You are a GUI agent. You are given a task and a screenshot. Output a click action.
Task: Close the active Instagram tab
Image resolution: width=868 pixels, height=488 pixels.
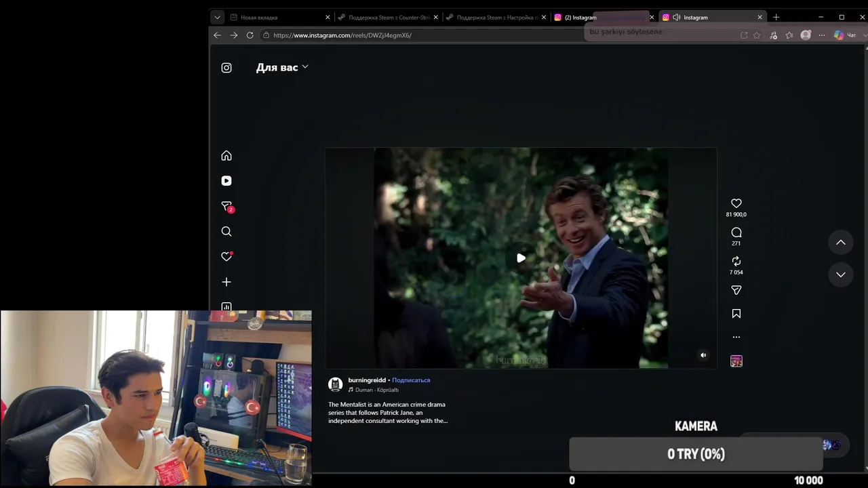click(x=760, y=18)
